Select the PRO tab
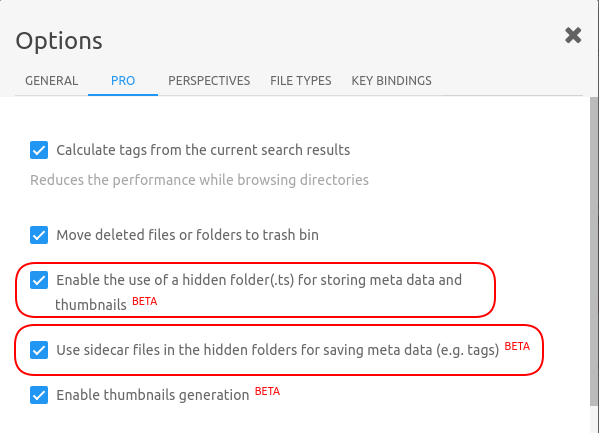Image resolution: width=599 pixels, height=433 pixels. pyautogui.click(x=123, y=81)
